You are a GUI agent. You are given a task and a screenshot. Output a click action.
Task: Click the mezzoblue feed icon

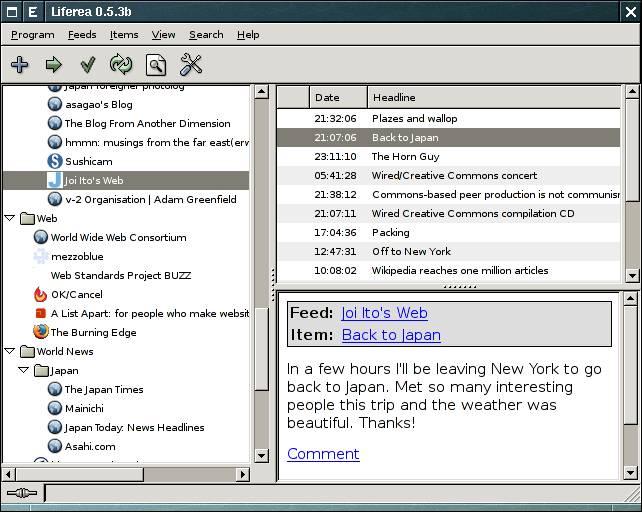point(41,256)
